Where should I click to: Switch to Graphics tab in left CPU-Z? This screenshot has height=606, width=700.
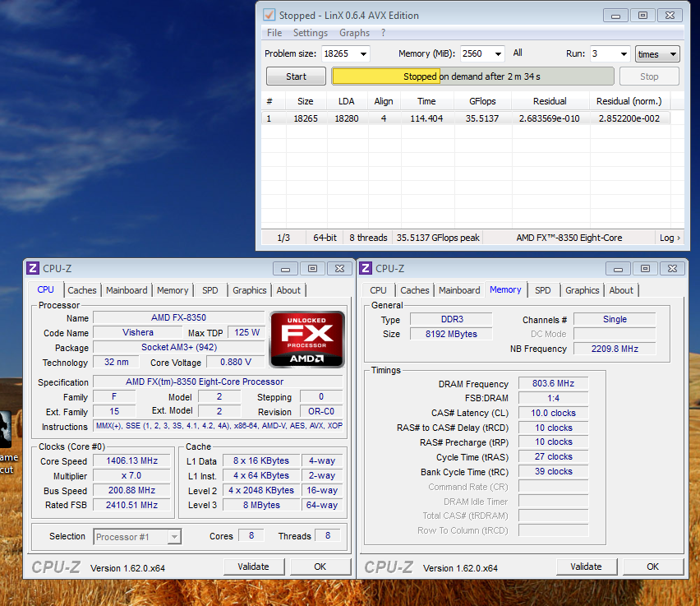(249, 290)
